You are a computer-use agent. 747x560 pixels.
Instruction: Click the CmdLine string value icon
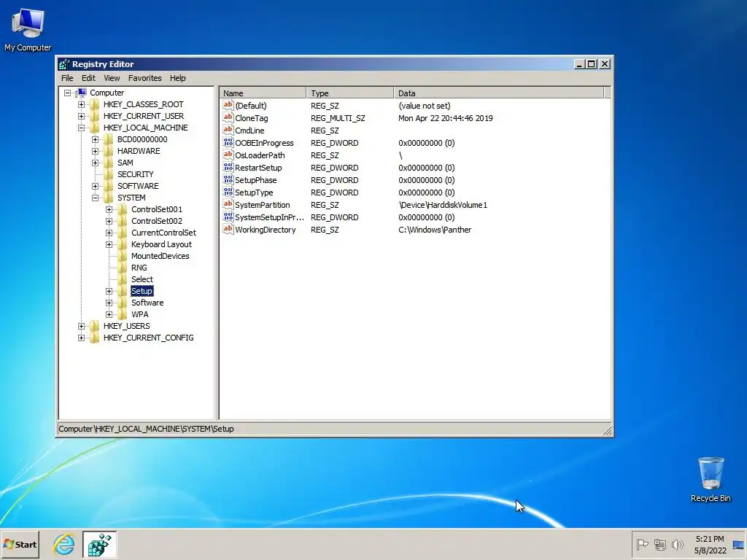228,130
